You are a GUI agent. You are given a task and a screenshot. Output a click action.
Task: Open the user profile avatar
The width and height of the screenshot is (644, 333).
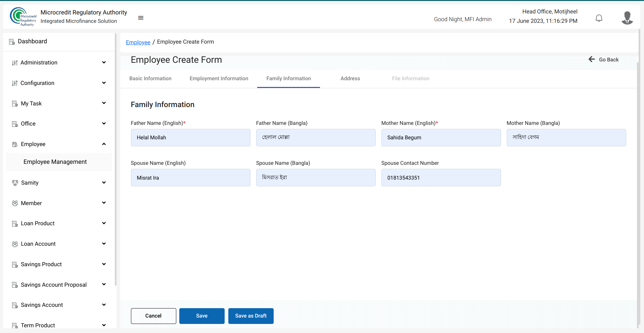tap(627, 18)
